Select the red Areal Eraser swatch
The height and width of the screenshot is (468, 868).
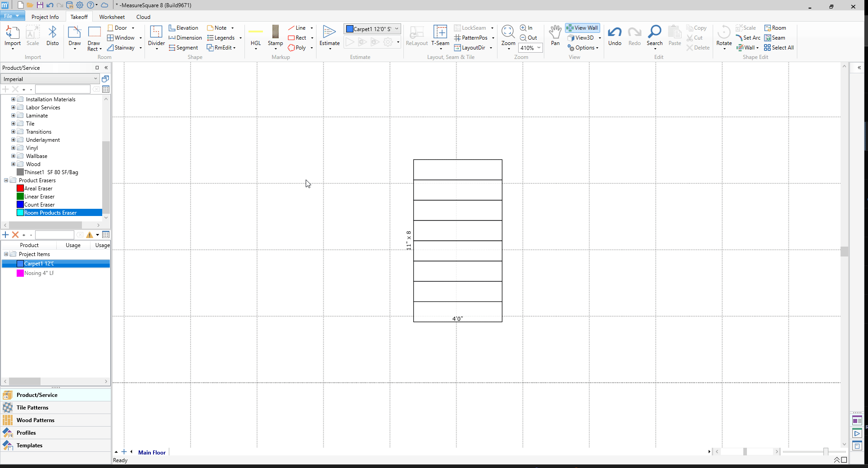tap(20, 189)
